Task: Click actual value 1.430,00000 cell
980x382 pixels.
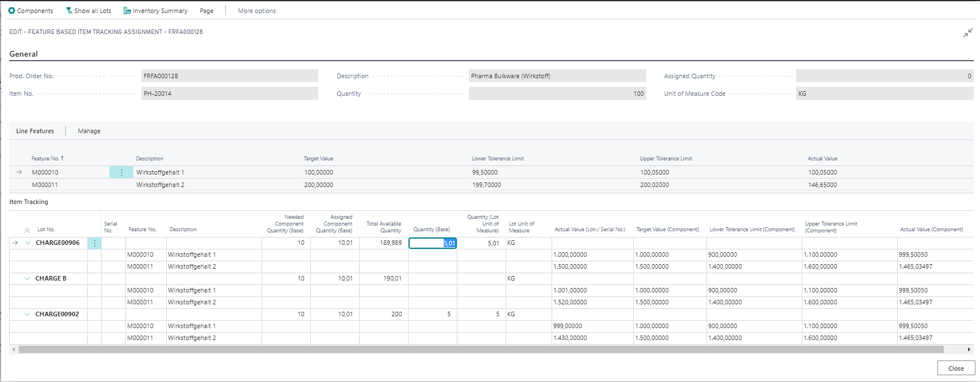Action: [592, 338]
